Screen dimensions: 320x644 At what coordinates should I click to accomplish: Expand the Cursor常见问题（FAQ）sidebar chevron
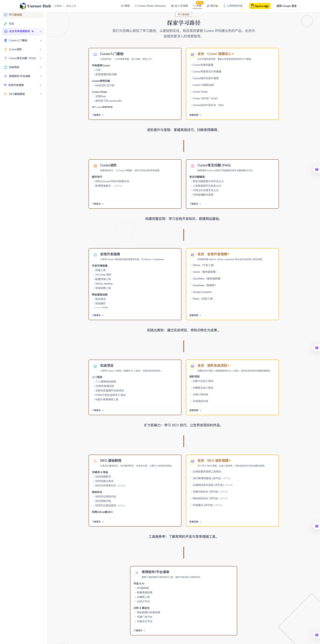point(41,59)
